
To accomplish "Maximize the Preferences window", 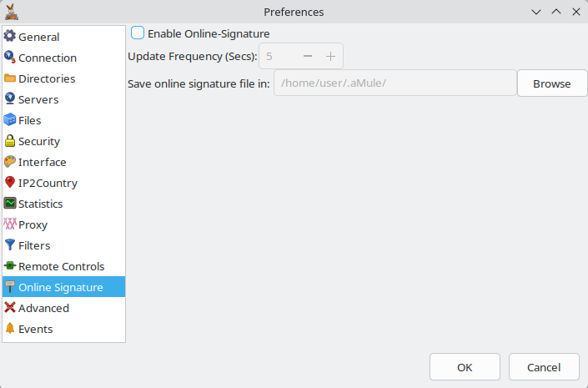I will point(556,12).
